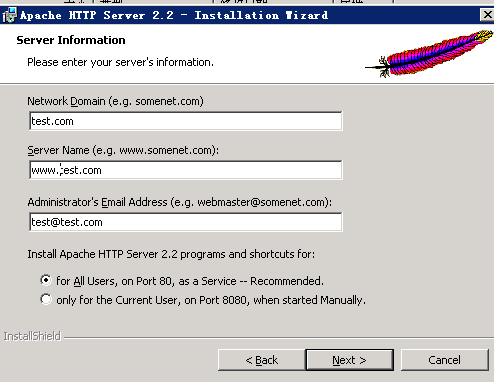The width and height of the screenshot is (494, 382).
Task: Click the 'Server Name (e.g. www.somenet.com):' label
Action: [123, 150]
